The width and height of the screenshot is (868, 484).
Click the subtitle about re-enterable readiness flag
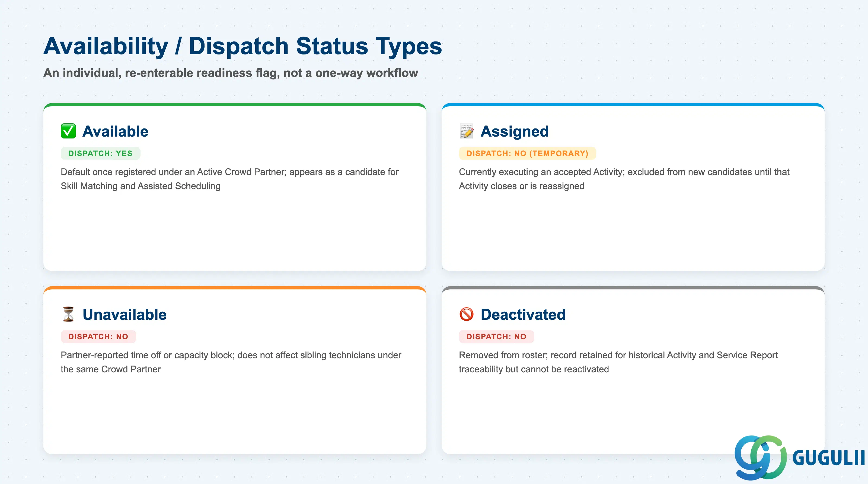[x=231, y=73]
